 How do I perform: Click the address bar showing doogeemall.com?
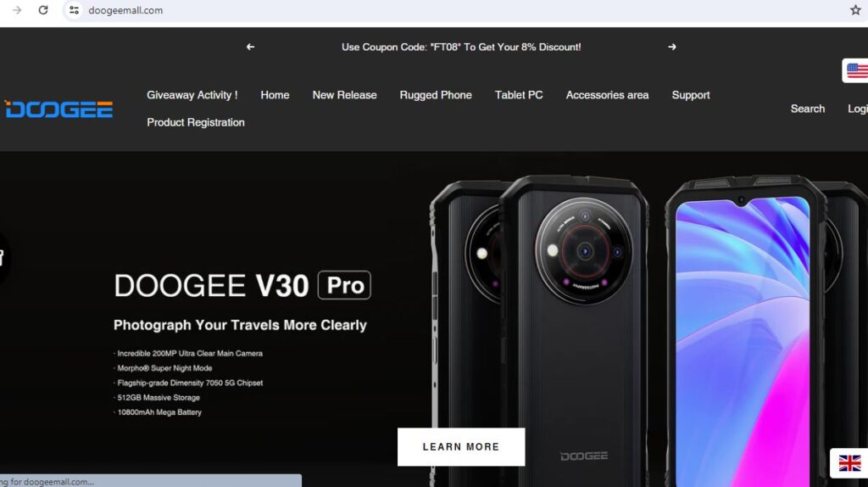459,10
